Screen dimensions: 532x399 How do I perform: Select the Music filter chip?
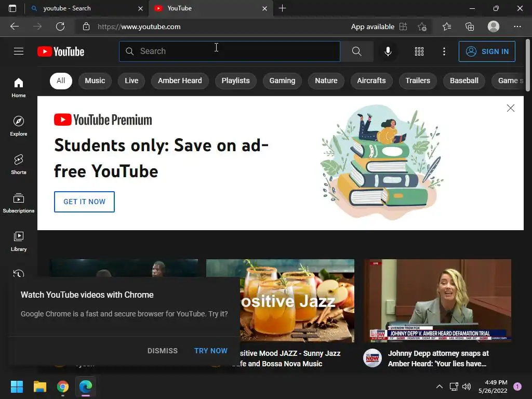tap(95, 81)
